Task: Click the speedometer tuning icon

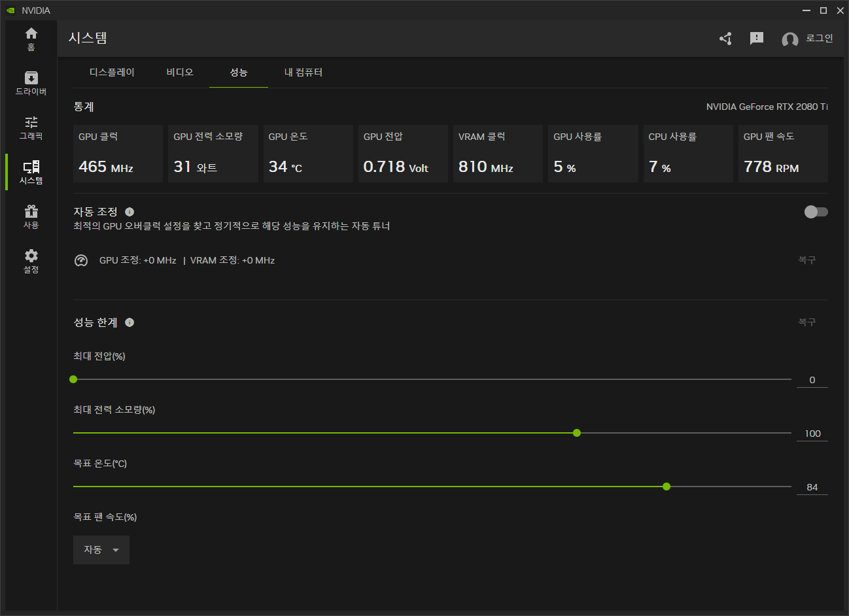Action: click(x=81, y=260)
